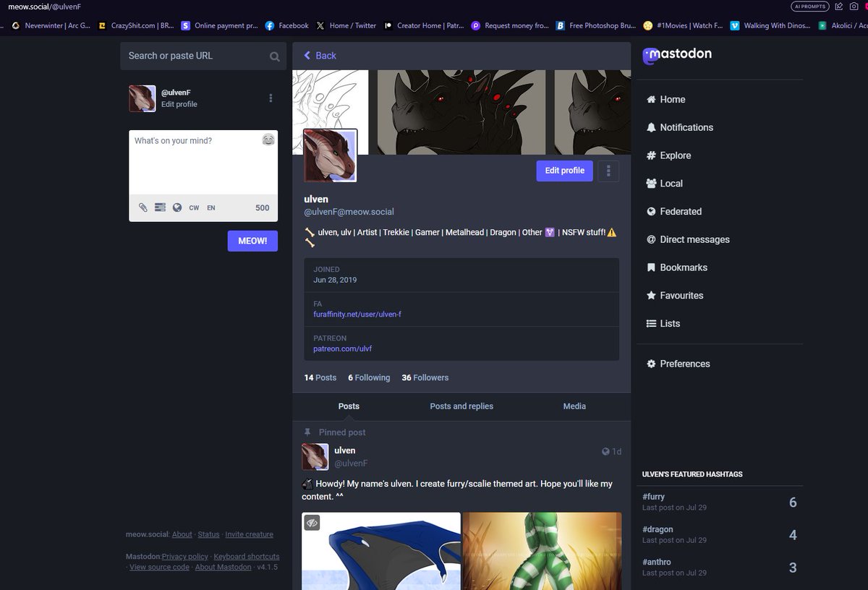
Task: Change post visibility via globe icon
Action: coord(177,208)
